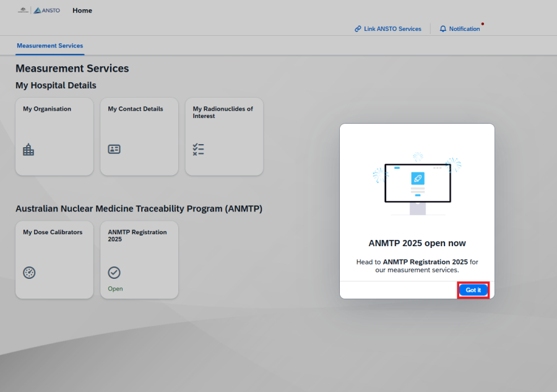Open the My Organisation tile title
Image resolution: width=557 pixels, height=392 pixels.
coord(47,109)
